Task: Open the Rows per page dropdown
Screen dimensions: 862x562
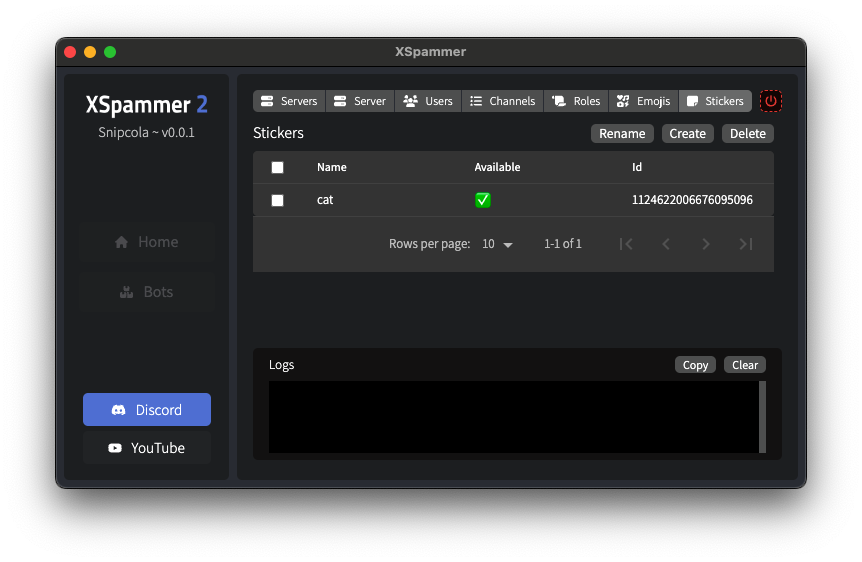Action: (497, 244)
